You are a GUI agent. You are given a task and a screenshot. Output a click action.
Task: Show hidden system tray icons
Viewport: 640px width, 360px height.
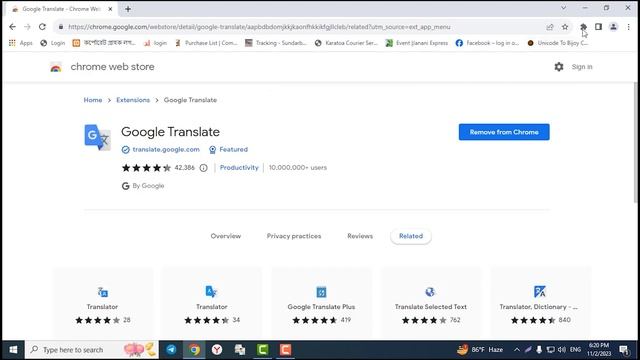pyautogui.click(x=517, y=350)
